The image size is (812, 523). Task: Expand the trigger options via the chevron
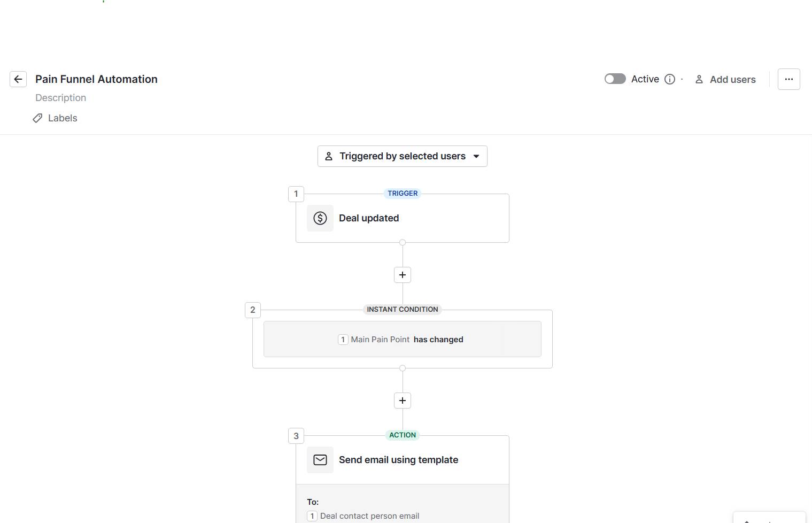click(476, 156)
